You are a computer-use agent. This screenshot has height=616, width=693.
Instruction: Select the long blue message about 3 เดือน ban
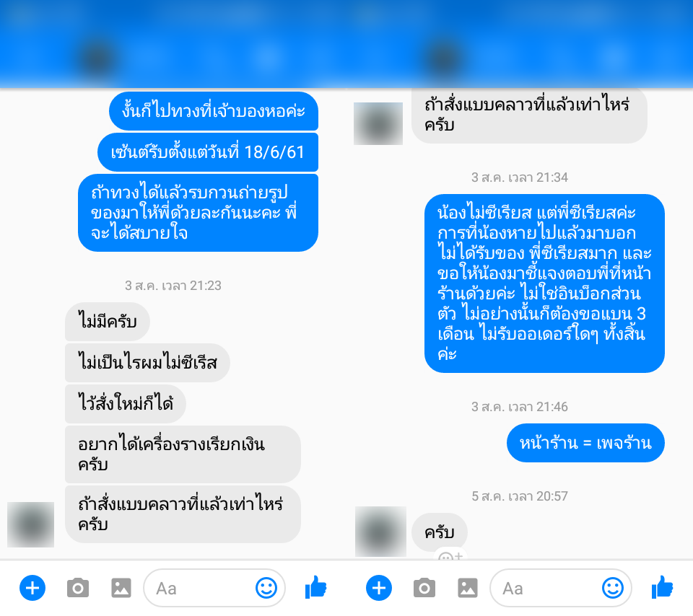pyautogui.click(x=544, y=283)
